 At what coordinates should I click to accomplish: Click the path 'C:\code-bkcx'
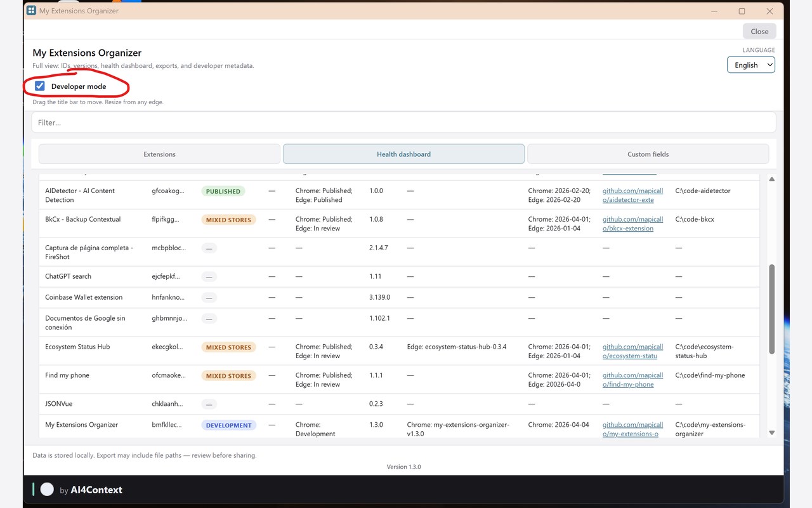(695, 219)
